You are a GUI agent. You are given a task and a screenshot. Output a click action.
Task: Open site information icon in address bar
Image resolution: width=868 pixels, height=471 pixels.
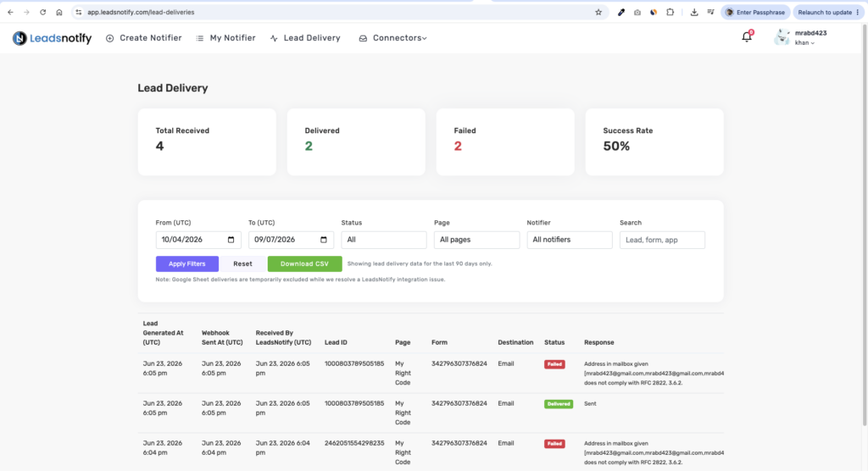79,12
